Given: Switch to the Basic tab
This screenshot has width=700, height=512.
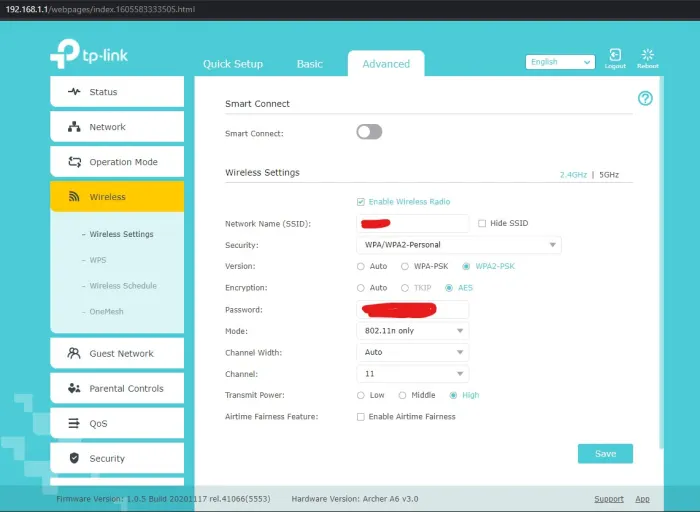Looking at the screenshot, I should (x=310, y=64).
